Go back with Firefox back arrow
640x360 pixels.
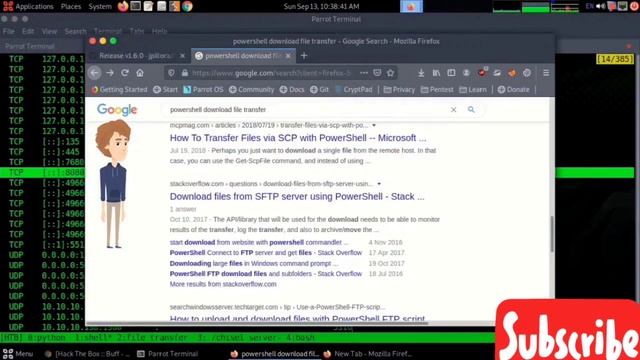[95, 73]
